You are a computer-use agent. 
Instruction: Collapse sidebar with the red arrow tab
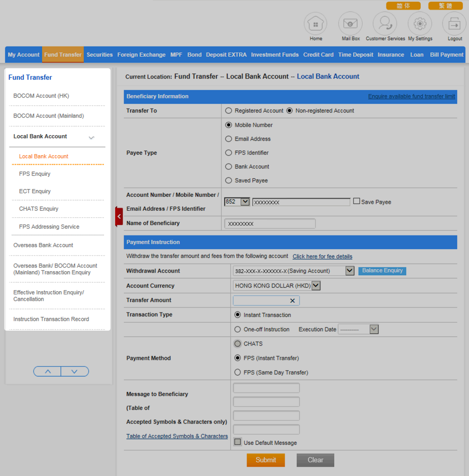pyautogui.click(x=119, y=216)
